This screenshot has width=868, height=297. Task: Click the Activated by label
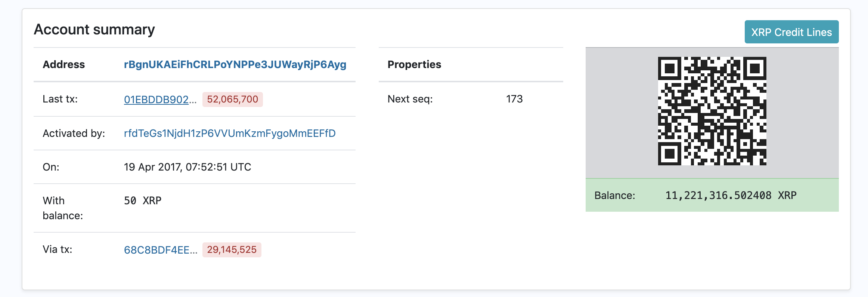pos(74,134)
